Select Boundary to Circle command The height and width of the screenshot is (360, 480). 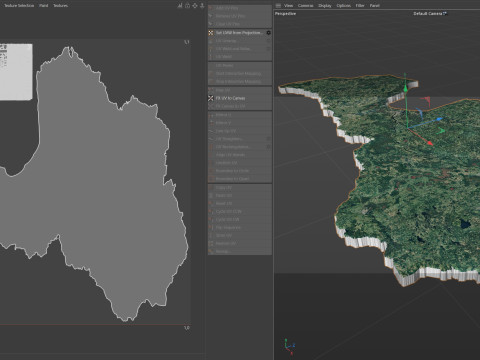pos(240,171)
